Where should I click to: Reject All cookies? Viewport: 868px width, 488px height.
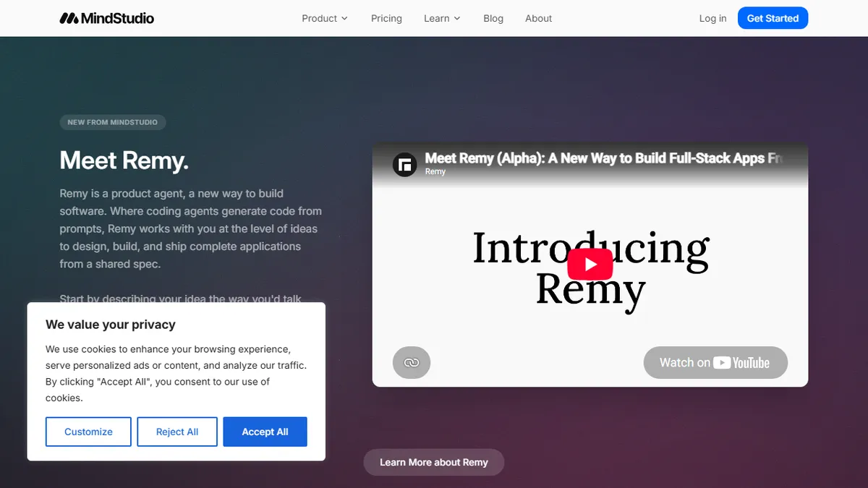point(177,432)
